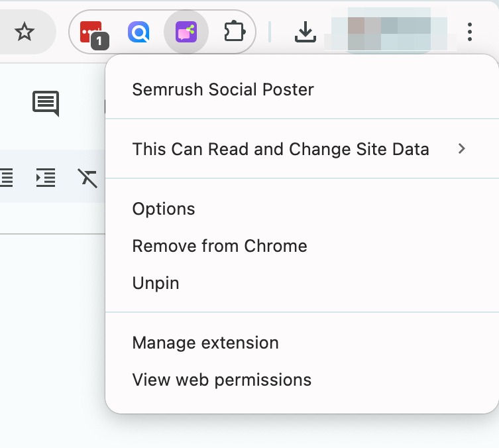This screenshot has height=448, width=499.
Task: Click the purple Semrush Social Poster icon
Action: [186, 31]
